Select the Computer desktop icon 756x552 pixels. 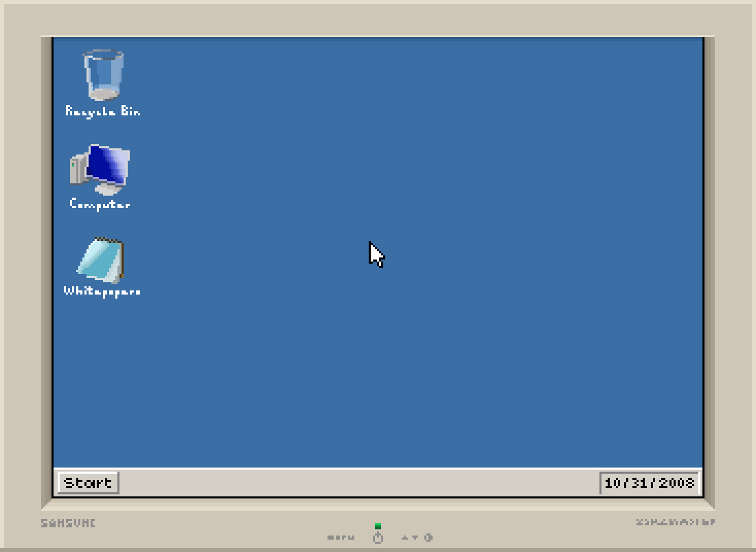100,169
